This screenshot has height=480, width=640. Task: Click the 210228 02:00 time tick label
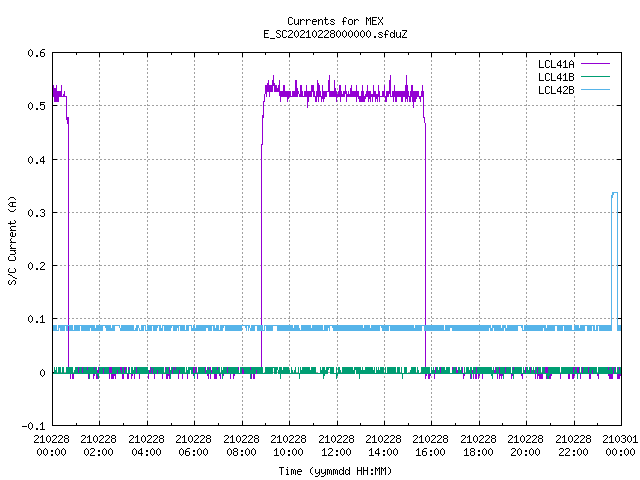(x=98, y=446)
